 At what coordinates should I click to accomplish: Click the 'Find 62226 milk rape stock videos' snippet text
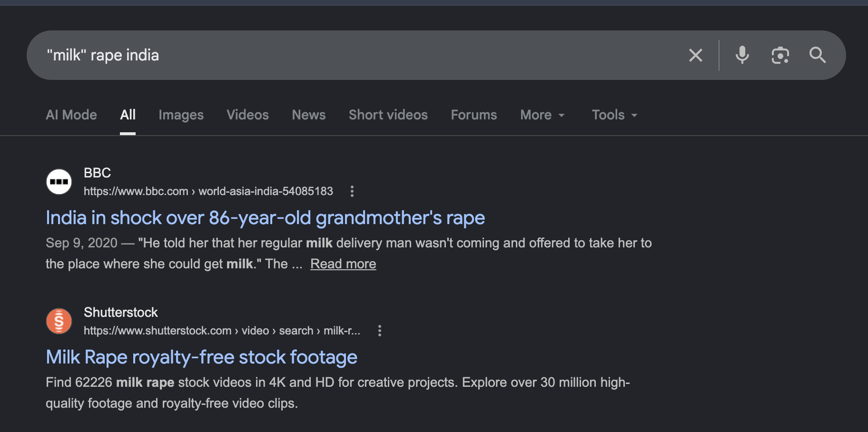tap(338, 393)
